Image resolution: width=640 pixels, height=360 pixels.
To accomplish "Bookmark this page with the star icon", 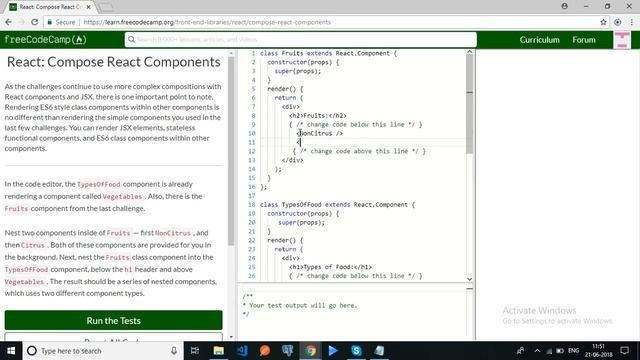I will [603, 22].
